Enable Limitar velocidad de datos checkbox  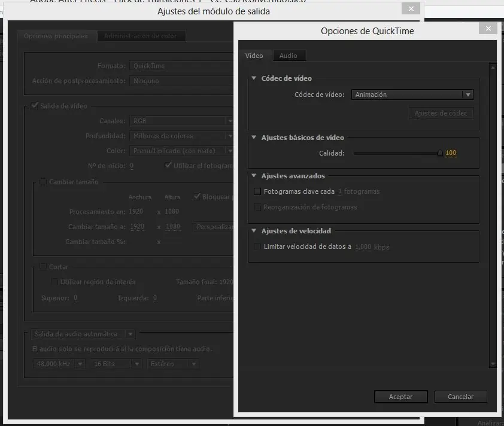tap(257, 247)
